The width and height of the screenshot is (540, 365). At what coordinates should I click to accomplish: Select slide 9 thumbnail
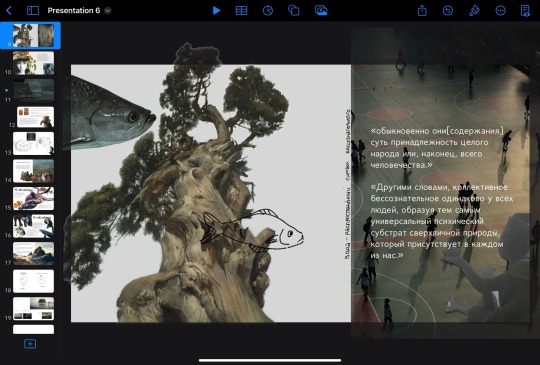point(33,35)
